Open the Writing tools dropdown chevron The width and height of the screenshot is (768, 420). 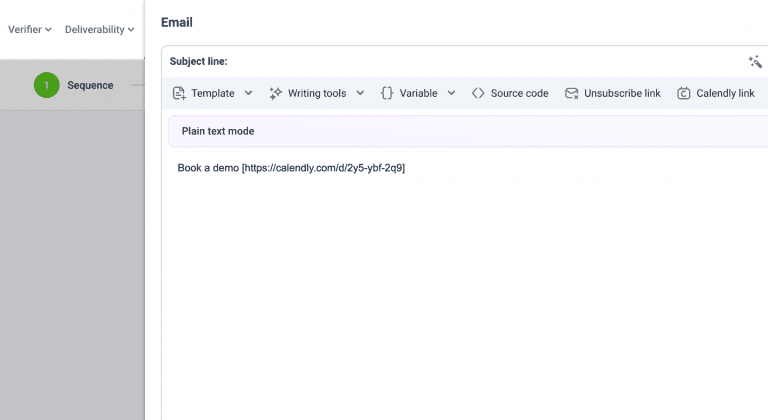(360, 93)
